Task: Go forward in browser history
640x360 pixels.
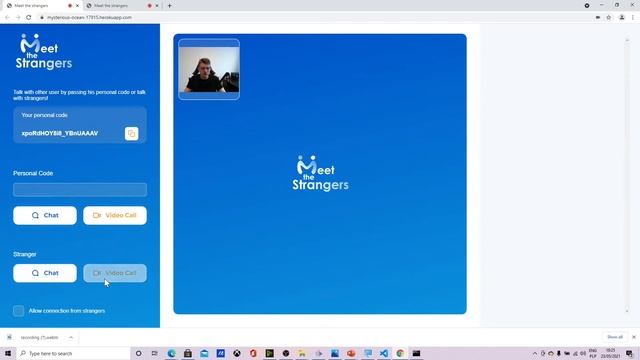Action: tap(18, 18)
